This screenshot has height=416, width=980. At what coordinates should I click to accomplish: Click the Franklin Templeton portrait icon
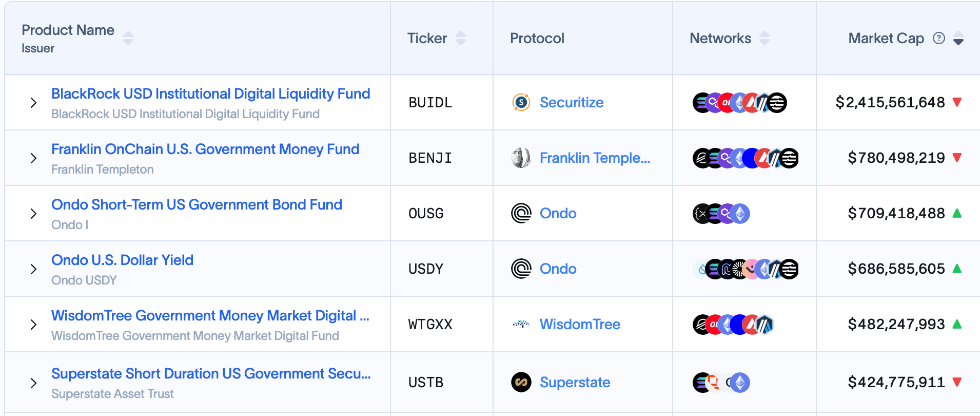click(x=521, y=158)
